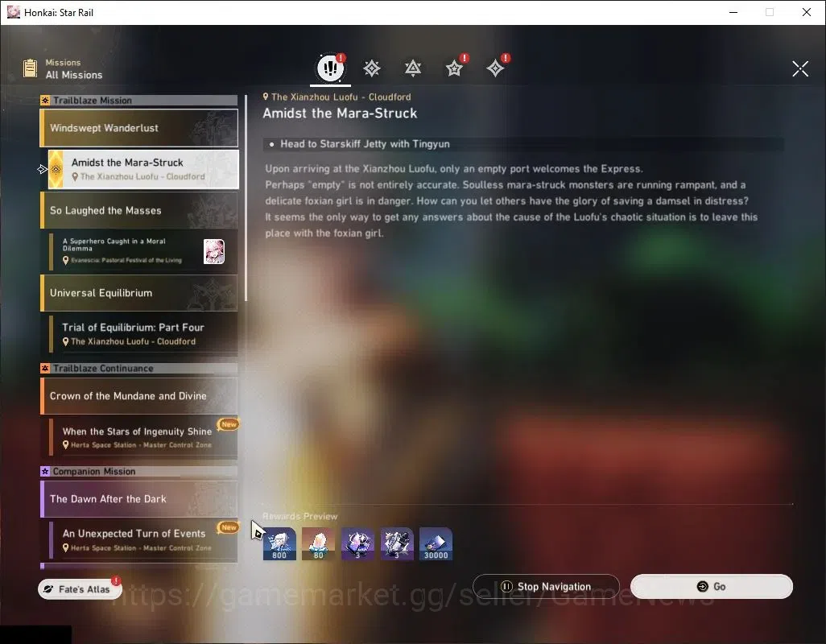Click the location pin icon in mission details
This screenshot has width=826, height=644.
click(x=266, y=97)
